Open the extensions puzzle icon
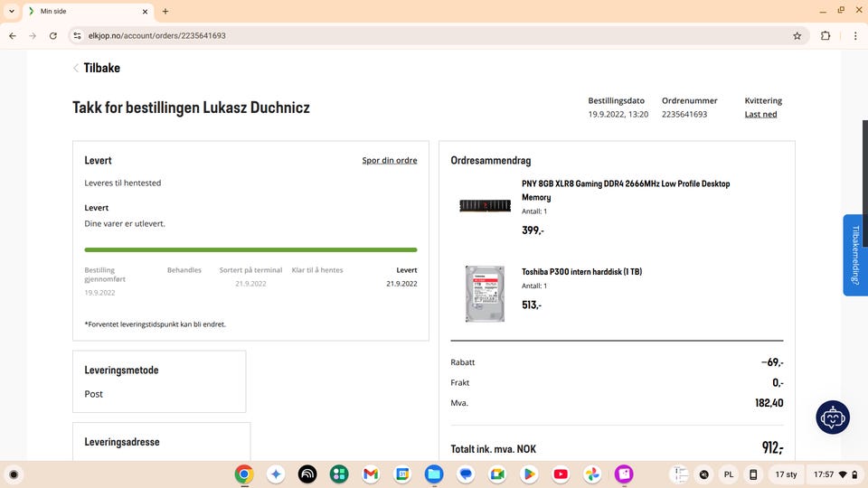Screen dimensions: 868x488 pyautogui.click(x=826, y=35)
